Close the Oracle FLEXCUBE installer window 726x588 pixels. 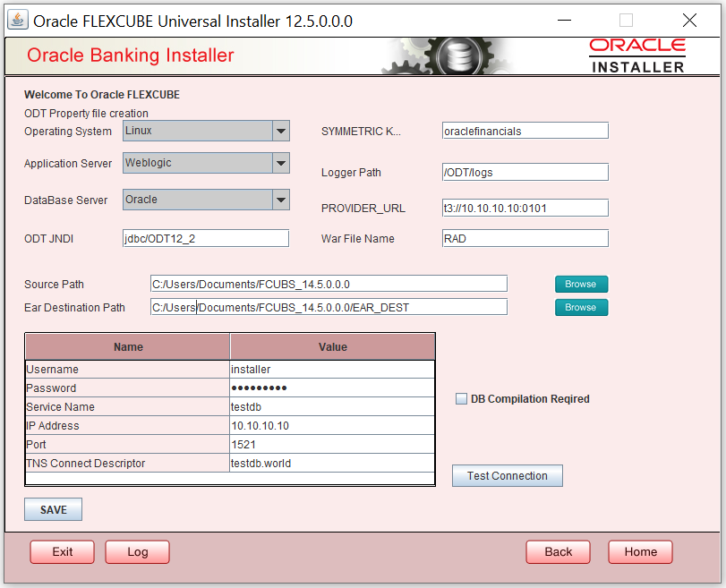pos(689,21)
